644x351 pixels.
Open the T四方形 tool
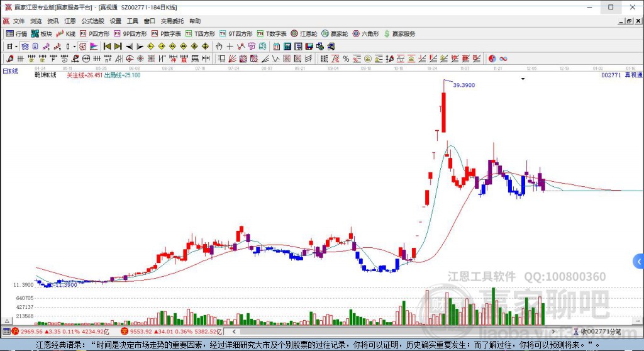(x=200, y=34)
